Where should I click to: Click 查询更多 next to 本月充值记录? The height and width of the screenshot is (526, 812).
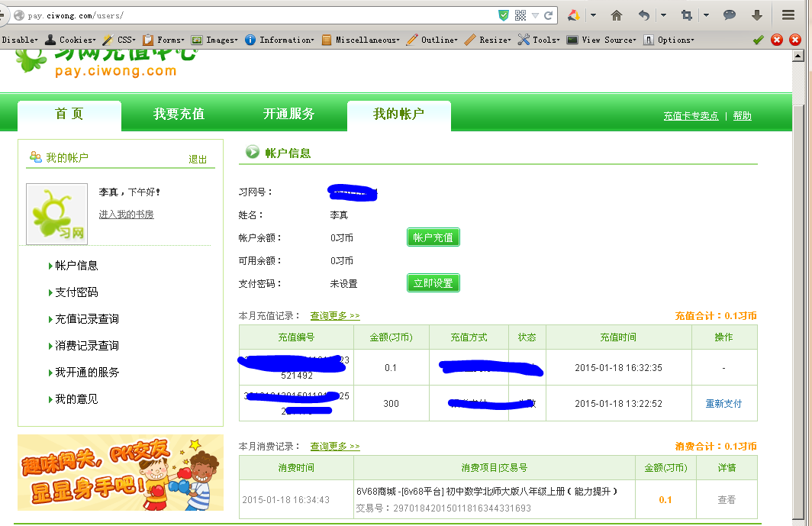point(335,315)
